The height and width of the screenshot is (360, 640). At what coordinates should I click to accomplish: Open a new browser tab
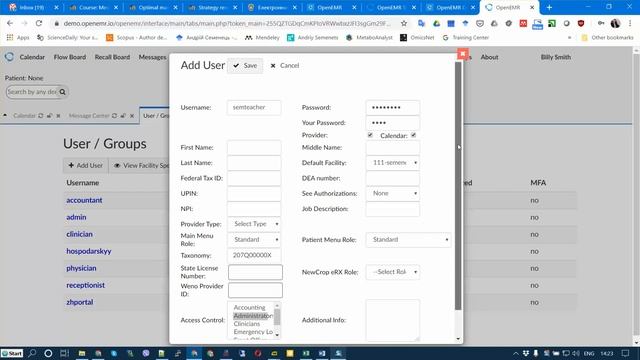[x=549, y=7]
